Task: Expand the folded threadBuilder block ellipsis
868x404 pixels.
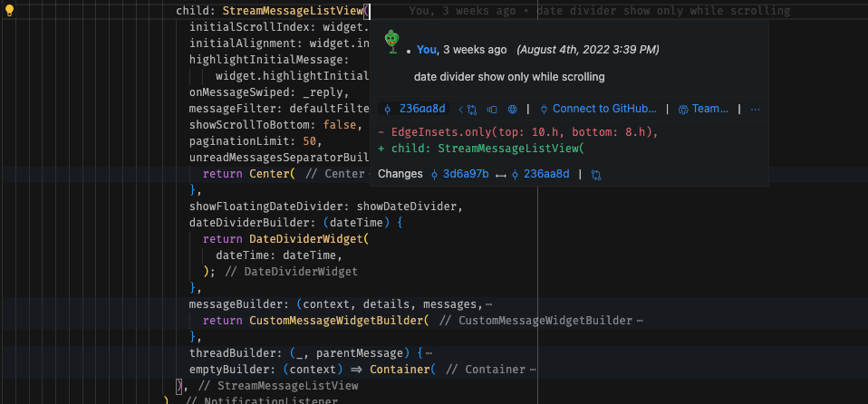Action: point(429,353)
